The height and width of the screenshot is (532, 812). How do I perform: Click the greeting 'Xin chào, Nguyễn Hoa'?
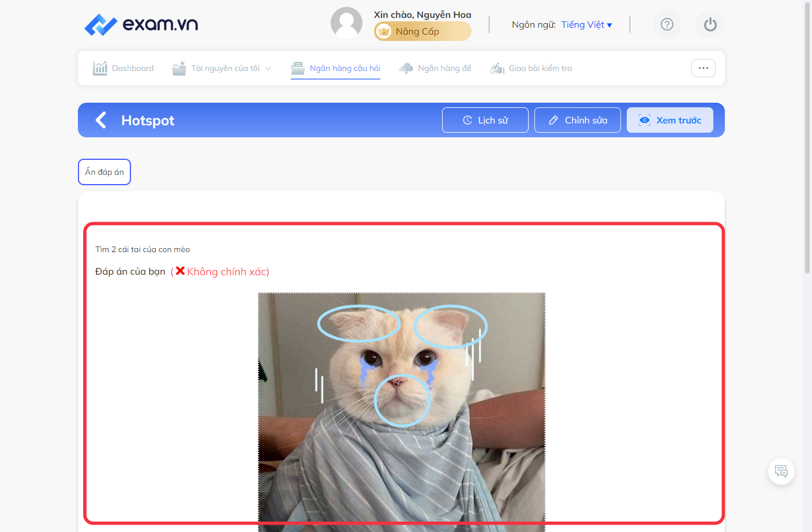pos(422,15)
